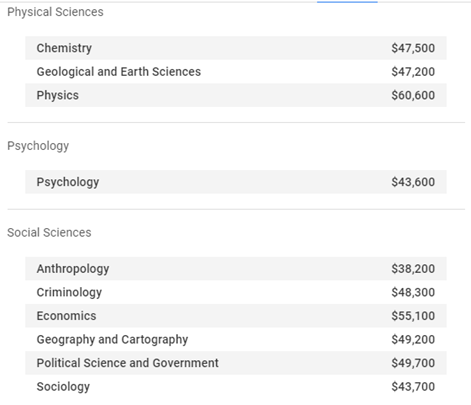
Task: Click the $38,200 Anthropology salary value
Action: coord(413,269)
